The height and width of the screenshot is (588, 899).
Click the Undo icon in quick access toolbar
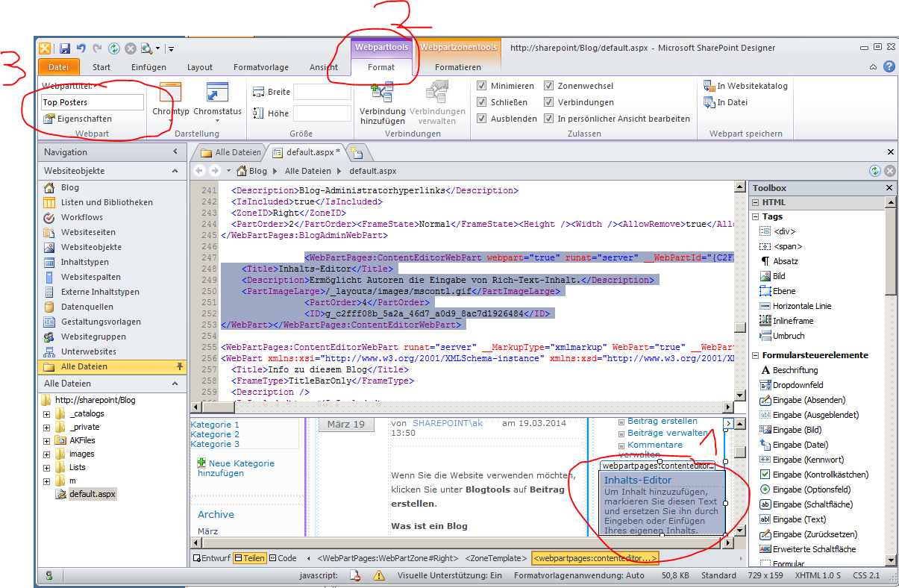pos(81,49)
